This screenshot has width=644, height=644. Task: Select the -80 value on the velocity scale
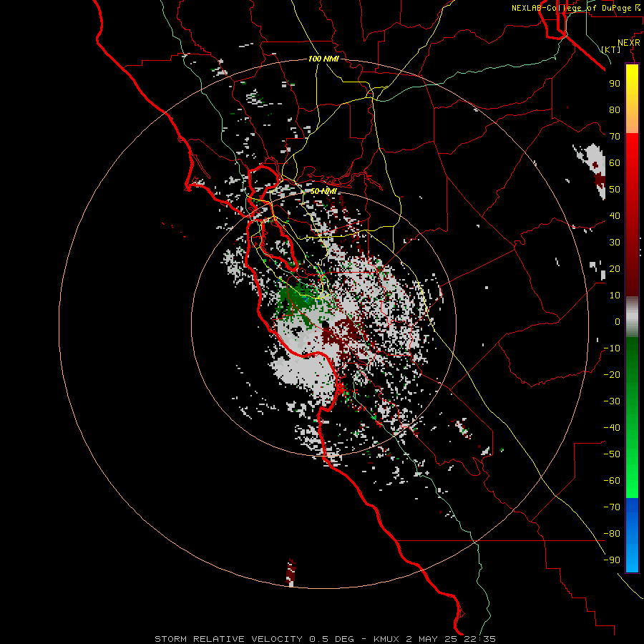612,534
